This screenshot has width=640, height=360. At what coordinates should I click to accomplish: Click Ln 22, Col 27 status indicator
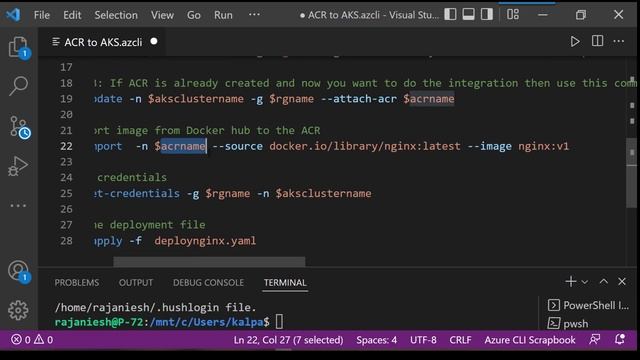[x=288, y=340]
